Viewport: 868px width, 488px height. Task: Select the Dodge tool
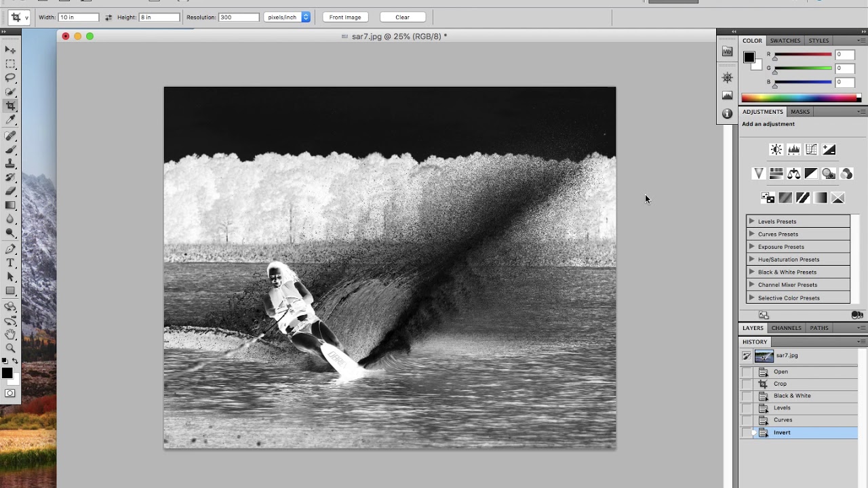pyautogui.click(x=10, y=233)
